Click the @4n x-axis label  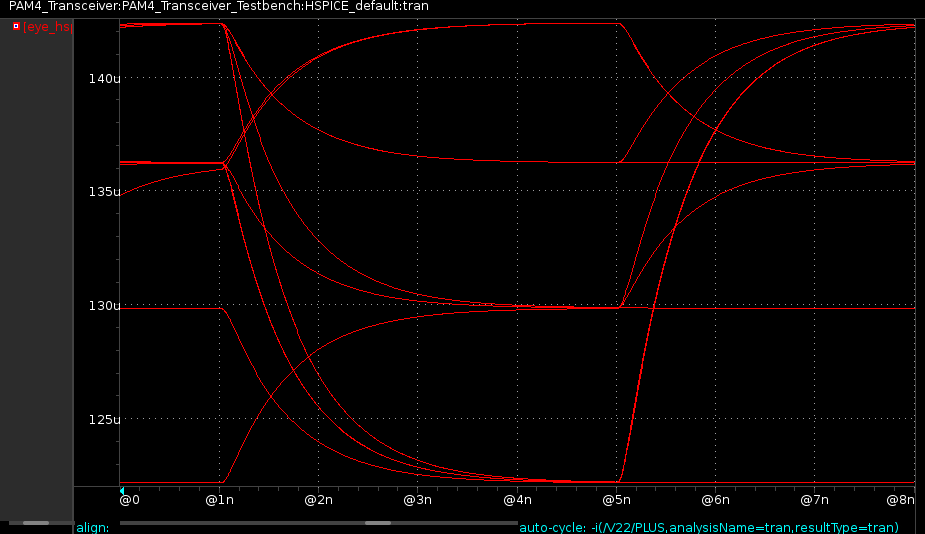click(517, 500)
